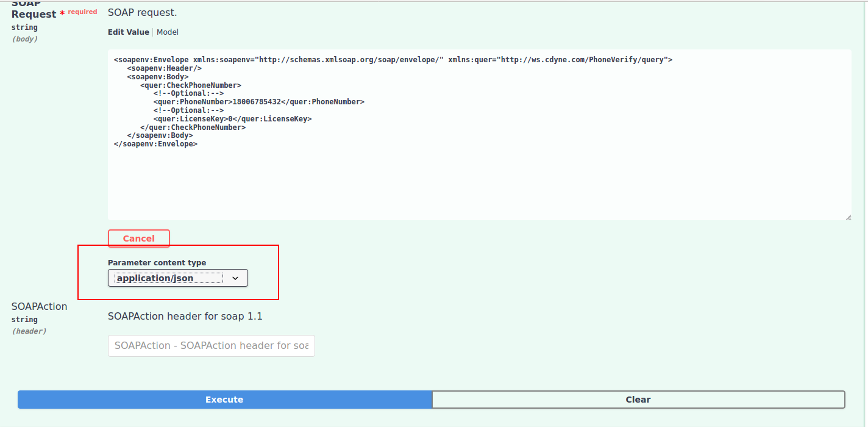Image resolution: width=868 pixels, height=427 pixels.
Task: Click inside the SOAP request textarea
Action: click(x=480, y=135)
